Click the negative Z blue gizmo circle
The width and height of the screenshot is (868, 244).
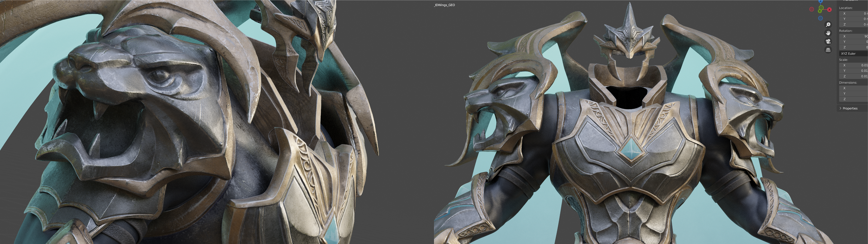click(x=820, y=18)
